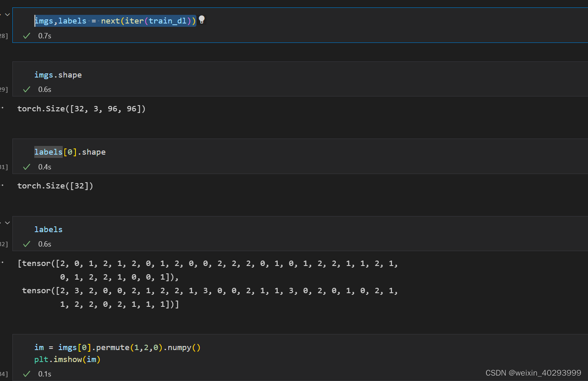Click the plt.imshow(im) code line

[x=67, y=359]
